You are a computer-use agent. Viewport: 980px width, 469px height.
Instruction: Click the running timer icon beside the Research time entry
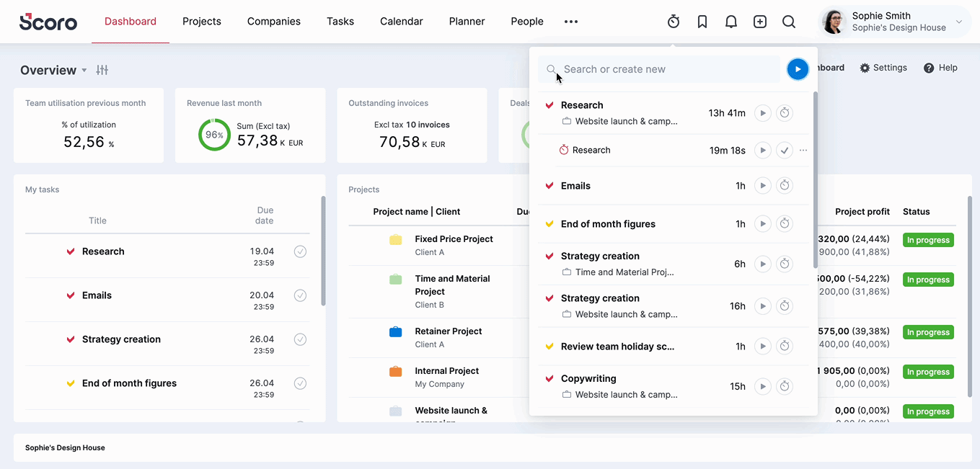(564, 150)
